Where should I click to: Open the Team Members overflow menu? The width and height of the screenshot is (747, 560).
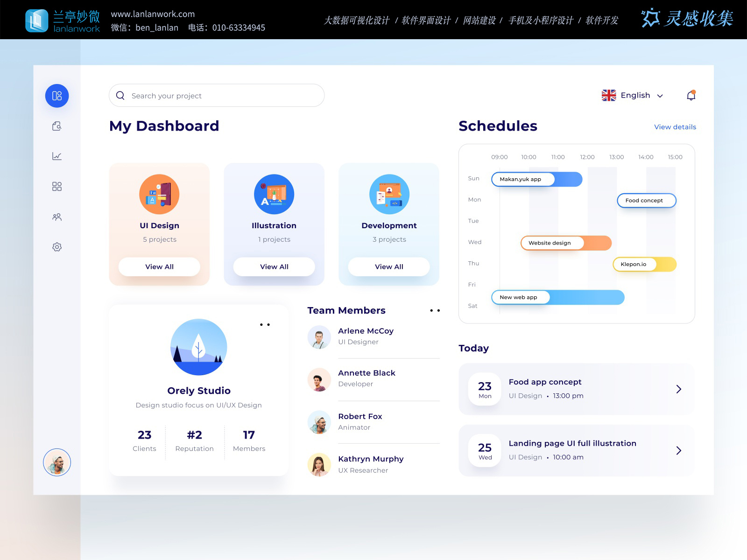click(435, 310)
